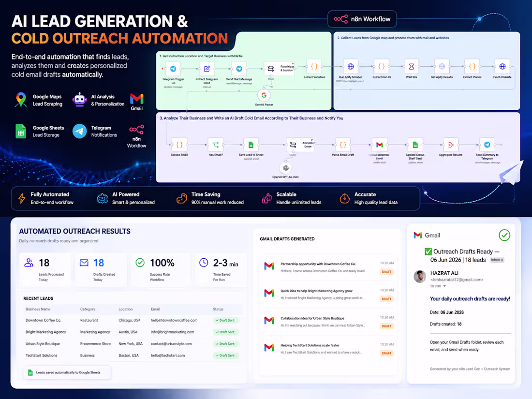Image resolution: width=532 pixels, height=399 pixels.
Task: Select the Extract Run ID node
Action: (x=382, y=67)
